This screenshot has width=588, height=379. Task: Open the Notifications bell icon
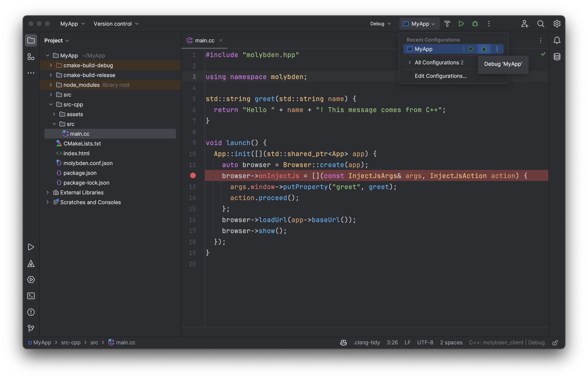click(557, 40)
